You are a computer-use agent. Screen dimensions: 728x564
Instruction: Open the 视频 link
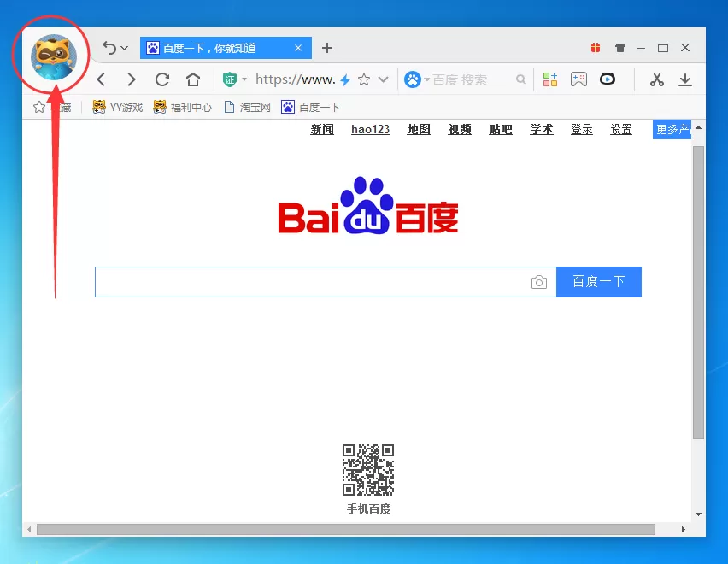pos(460,130)
